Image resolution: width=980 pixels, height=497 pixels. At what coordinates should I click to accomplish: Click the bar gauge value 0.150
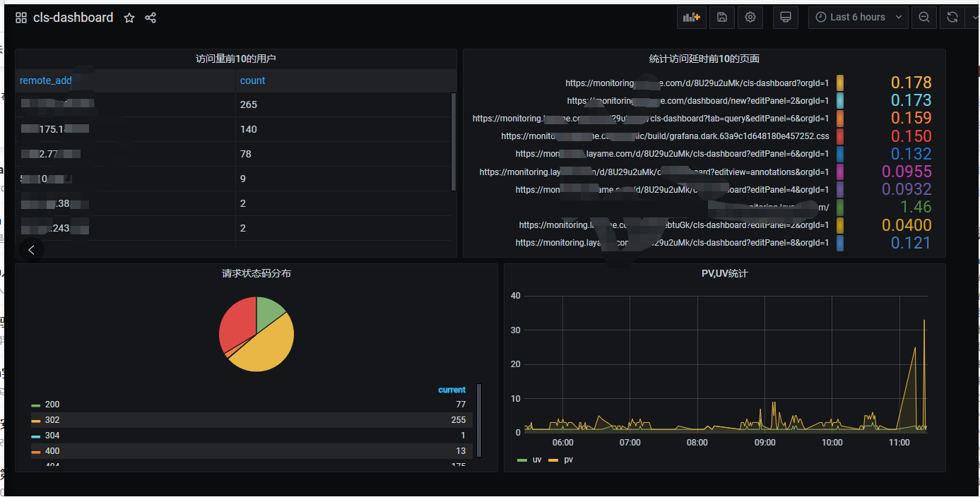[911, 136]
